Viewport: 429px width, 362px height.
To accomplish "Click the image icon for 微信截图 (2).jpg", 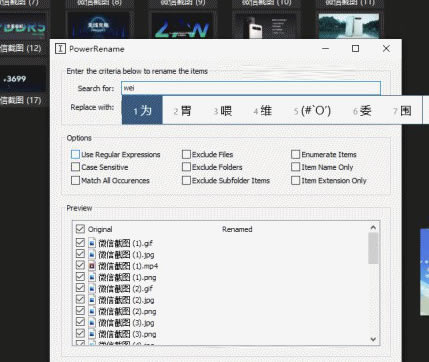I will 92,300.
